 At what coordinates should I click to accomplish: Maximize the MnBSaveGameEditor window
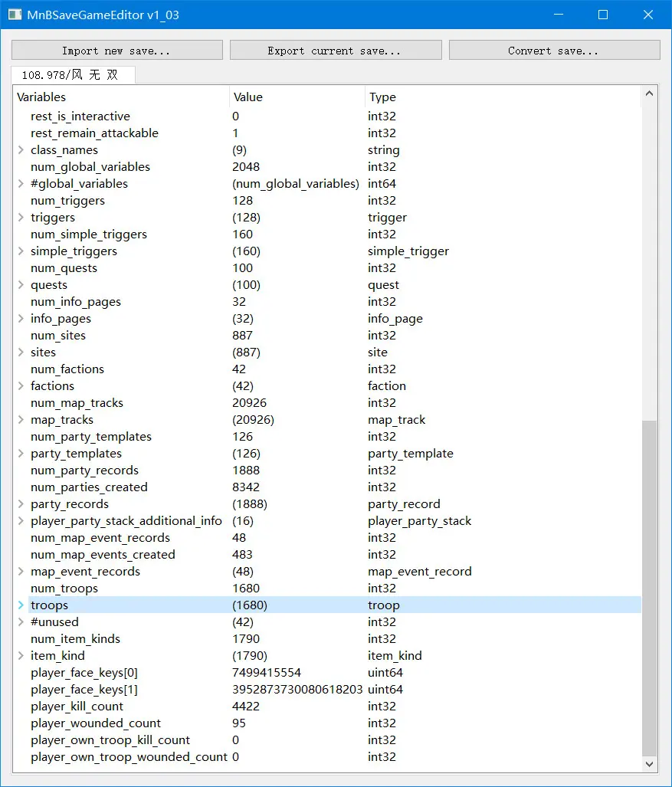pos(603,15)
